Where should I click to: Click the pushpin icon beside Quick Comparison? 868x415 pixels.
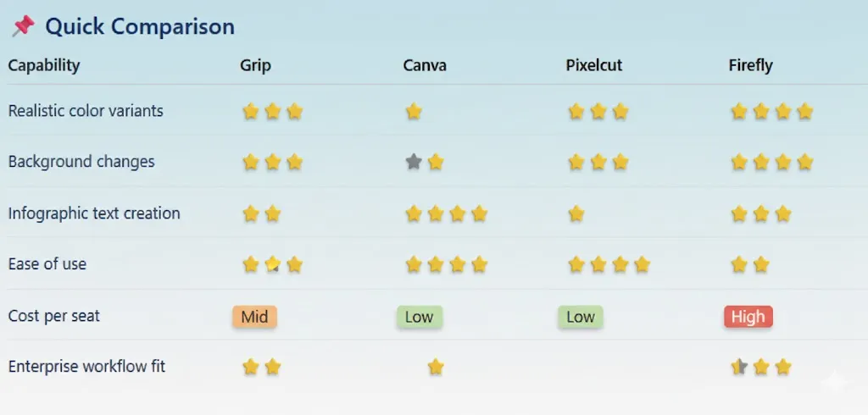coord(23,26)
